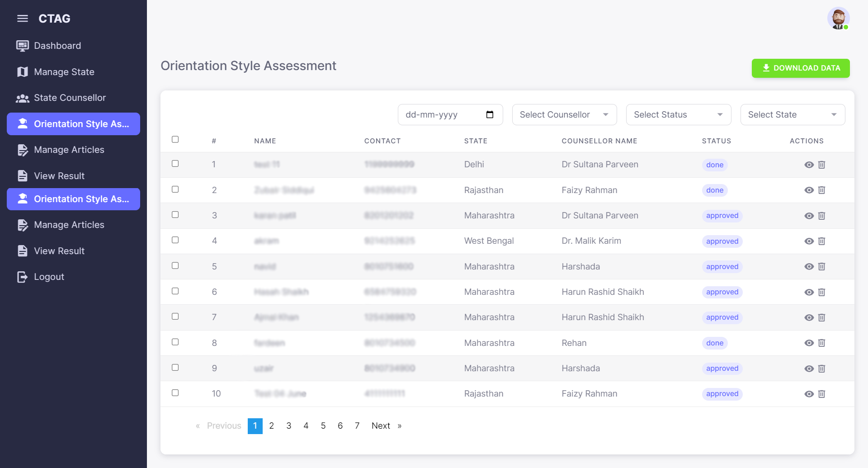This screenshot has width=868, height=468.
Task: View details of row 3 entry
Action: pyautogui.click(x=809, y=216)
